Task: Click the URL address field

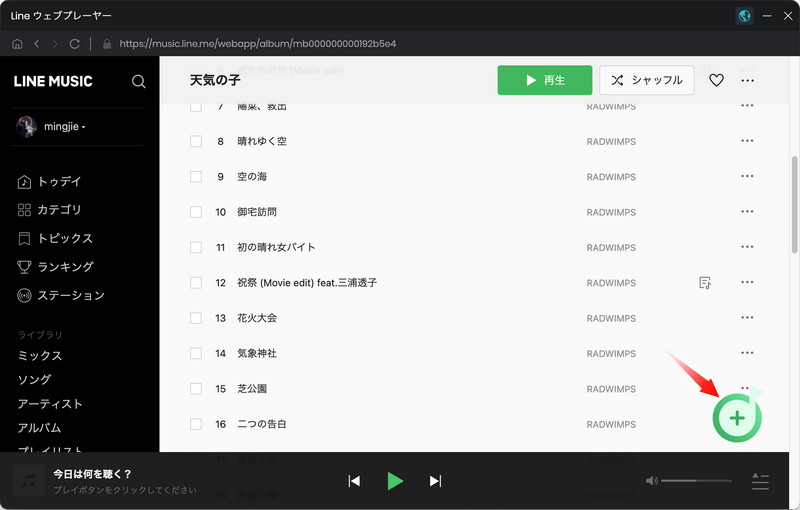Action: pos(258,44)
